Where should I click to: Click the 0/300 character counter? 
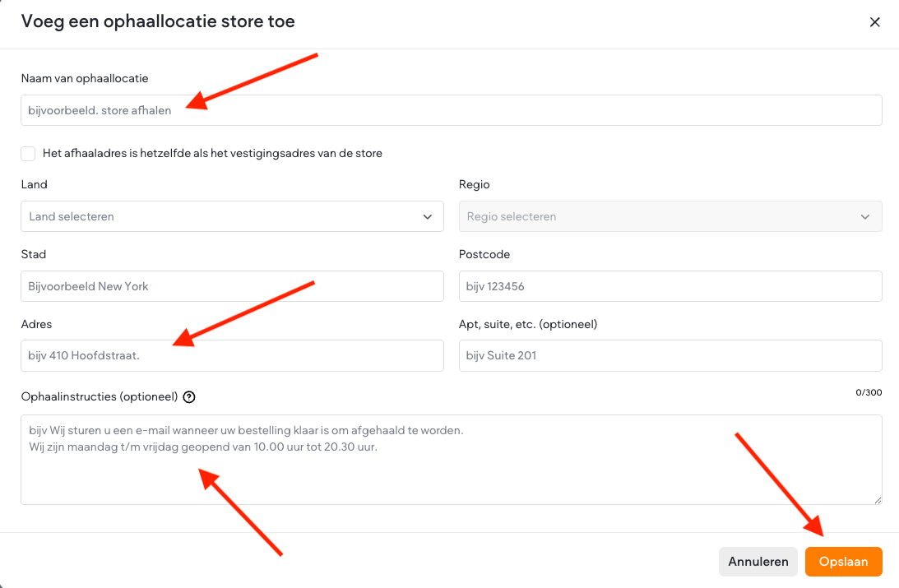pos(869,393)
